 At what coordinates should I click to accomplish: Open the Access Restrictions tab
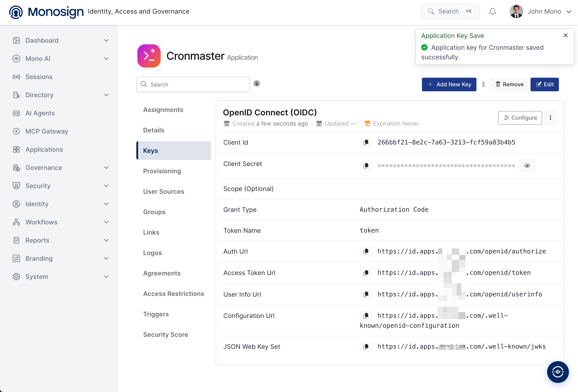(173, 294)
